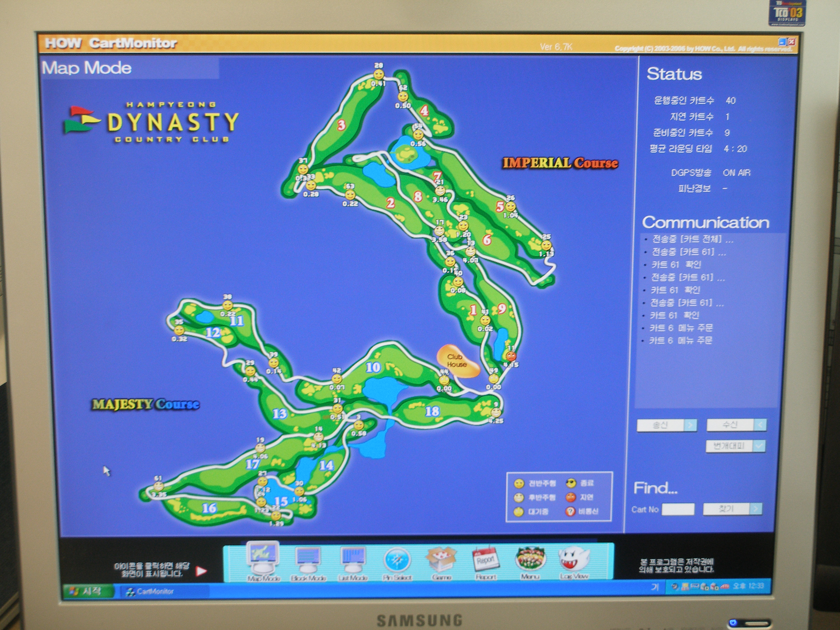The image size is (840, 630).
Task: Open the 번개대피 lightning evacuation dropdown
Action: (736, 446)
